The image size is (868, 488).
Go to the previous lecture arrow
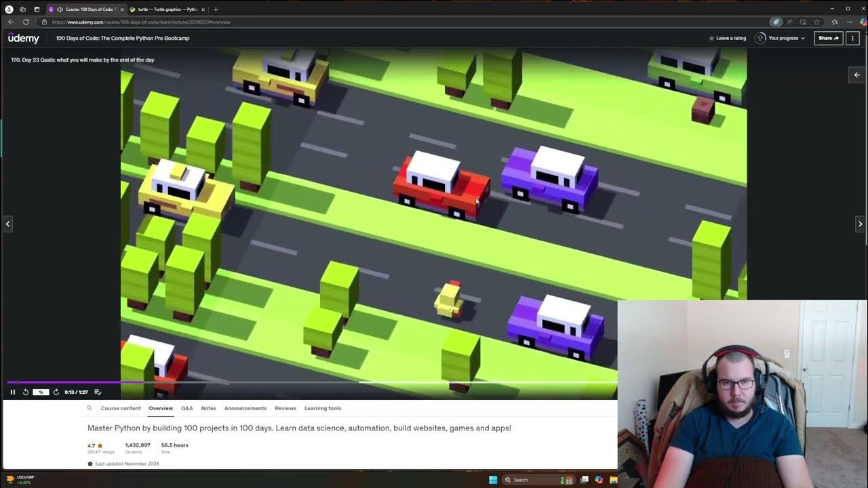(x=7, y=224)
